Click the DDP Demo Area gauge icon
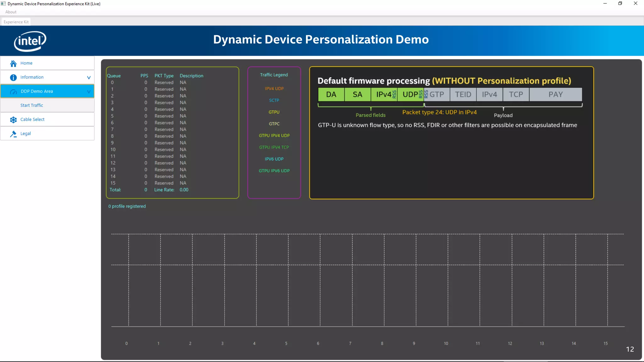Screen dimensions: 644x362 13,91
